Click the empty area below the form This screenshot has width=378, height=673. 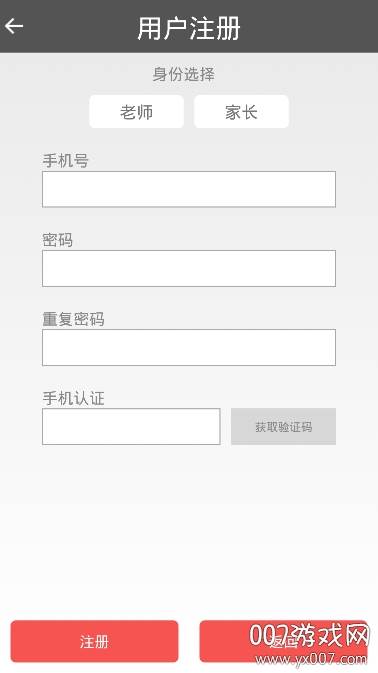189,532
